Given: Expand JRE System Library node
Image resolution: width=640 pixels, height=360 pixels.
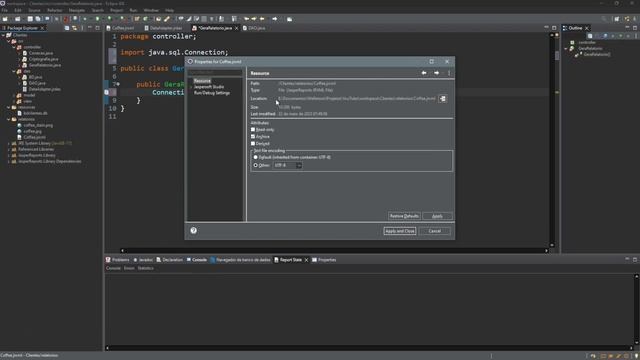Looking at the screenshot, I should (x=9, y=143).
